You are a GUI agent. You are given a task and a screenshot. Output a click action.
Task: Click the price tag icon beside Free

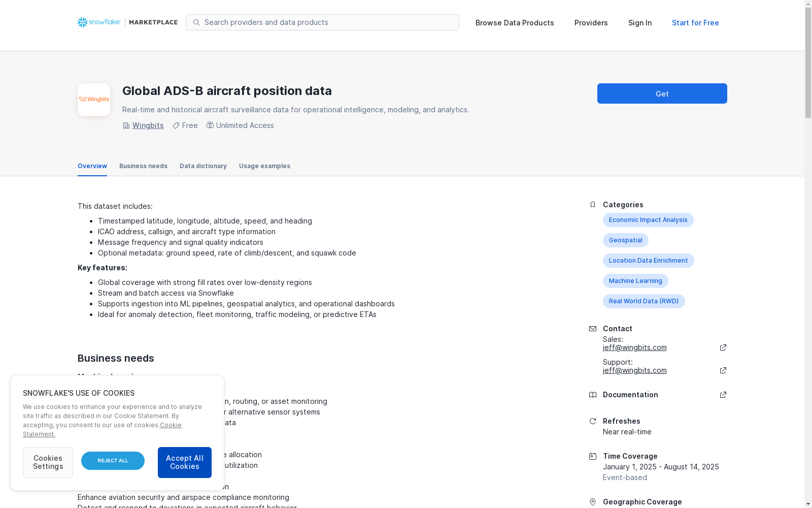click(x=176, y=125)
